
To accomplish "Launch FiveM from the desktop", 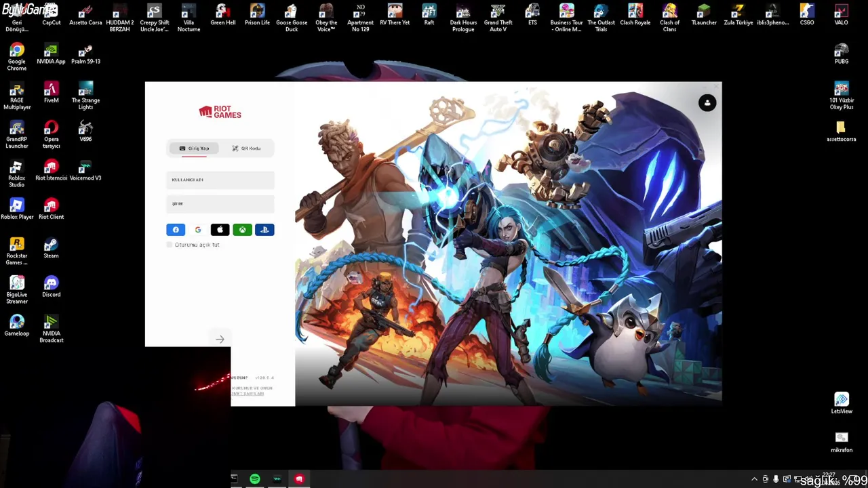I will 51,93.
